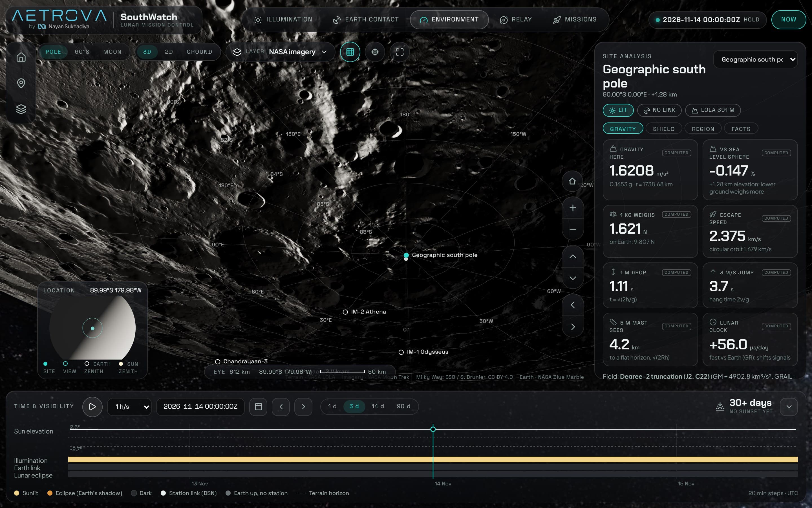Rotate map right with arrow button
This screenshot has height=508, width=812.
[573, 327]
